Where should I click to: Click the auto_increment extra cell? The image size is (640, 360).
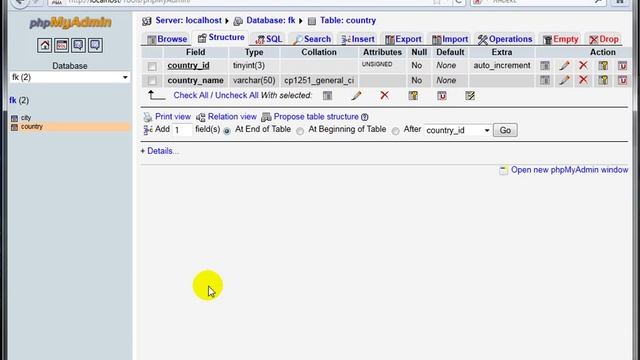click(x=502, y=65)
